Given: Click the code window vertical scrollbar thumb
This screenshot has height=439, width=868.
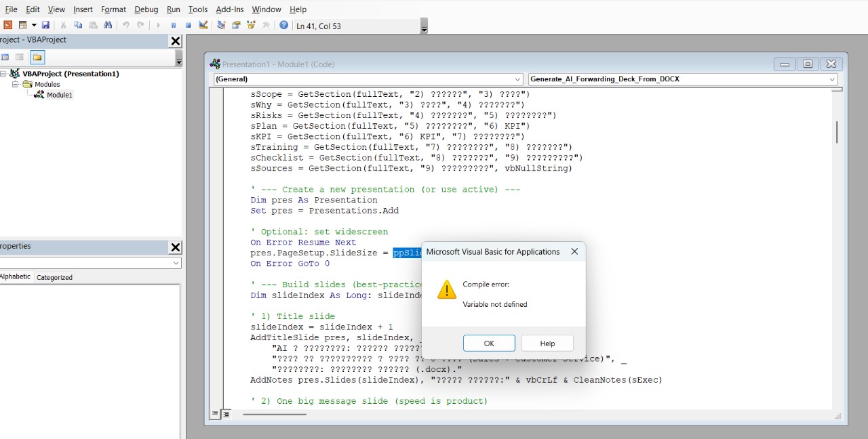Looking at the screenshot, I should click(x=837, y=132).
